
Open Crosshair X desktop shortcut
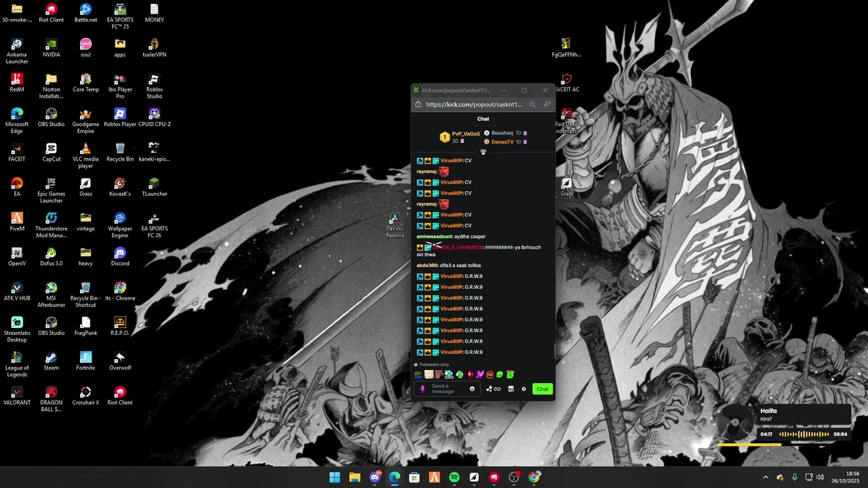pos(85,396)
